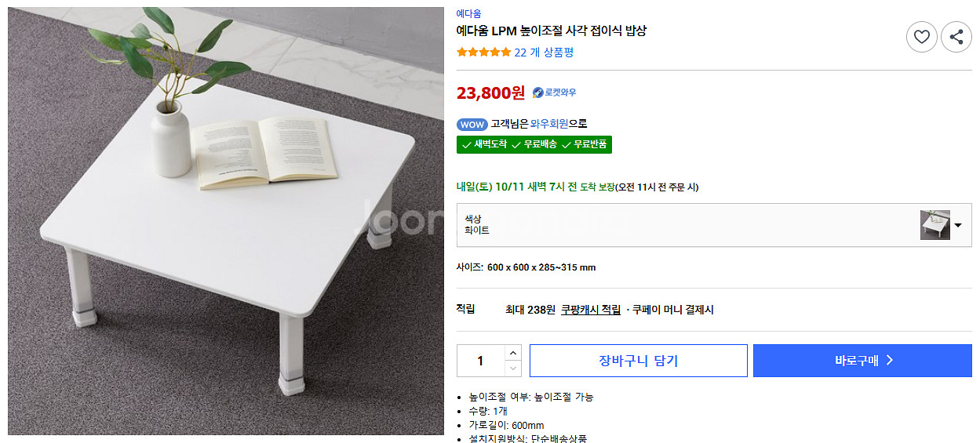Open the 예다움 brand link
The width and height of the screenshot is (980, 443).
tap(468, 13)
